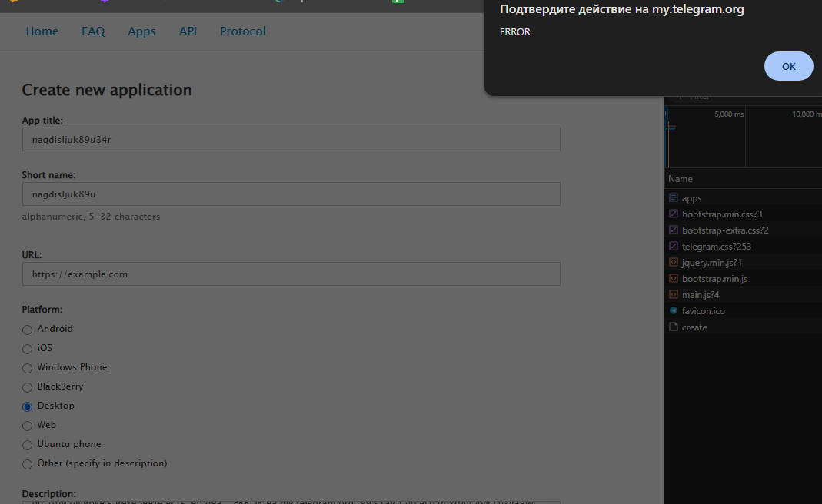Open the Protocol navigation link
This screenshot has height=504, width=822.
(x=243, y=31)
